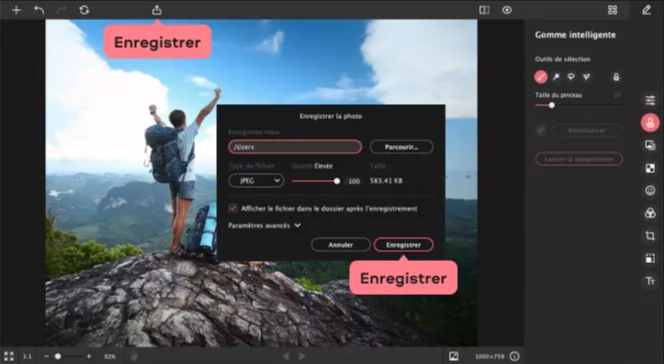Expand 'Paramètres avancés' section
The height and width of the screenshot is (364, 664).
pyautogui.click(x=264, y=226)
